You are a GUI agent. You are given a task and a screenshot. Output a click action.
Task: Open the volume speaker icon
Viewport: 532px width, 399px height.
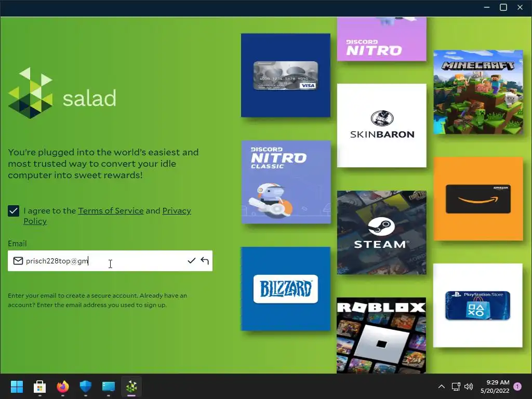(469, 387)
